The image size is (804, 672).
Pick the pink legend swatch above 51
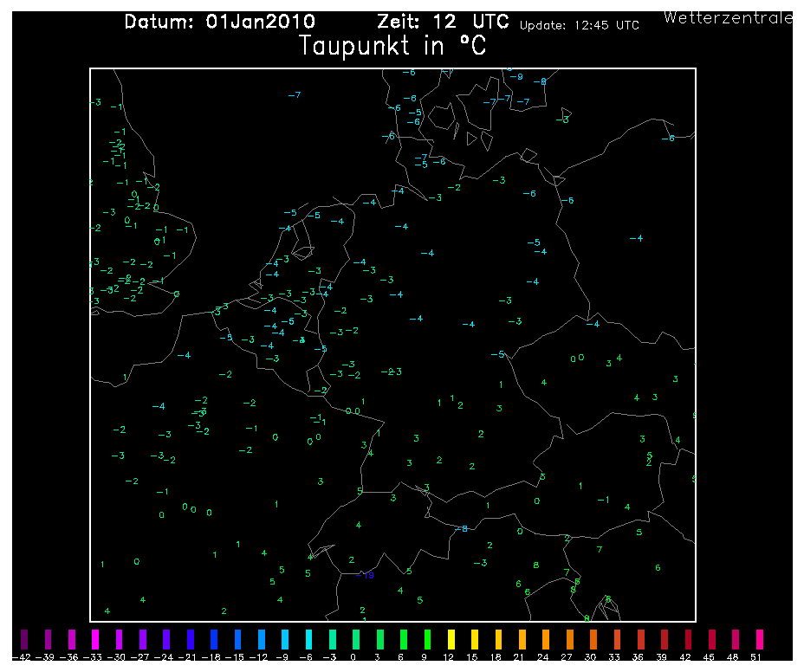pos(760,639)
